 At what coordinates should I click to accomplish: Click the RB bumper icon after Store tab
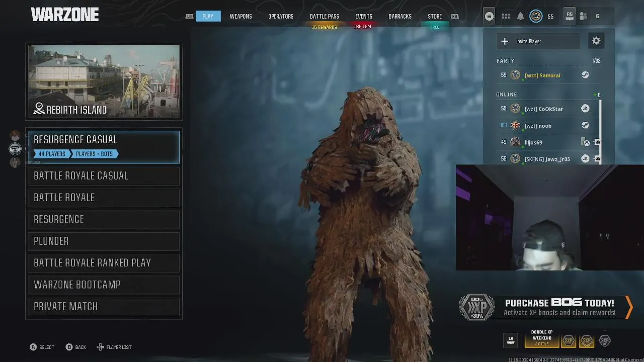pyautogui.click(x=455, y=16)
